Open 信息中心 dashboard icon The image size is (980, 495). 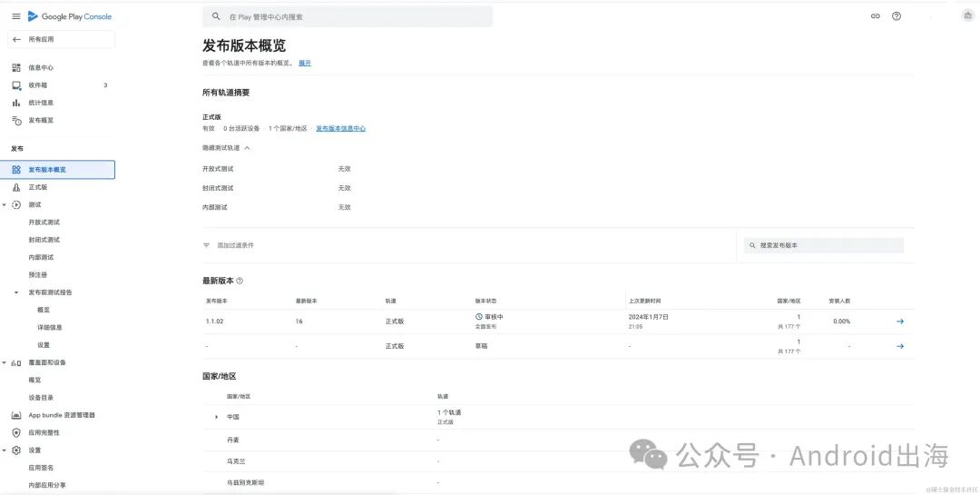point(16,67)
